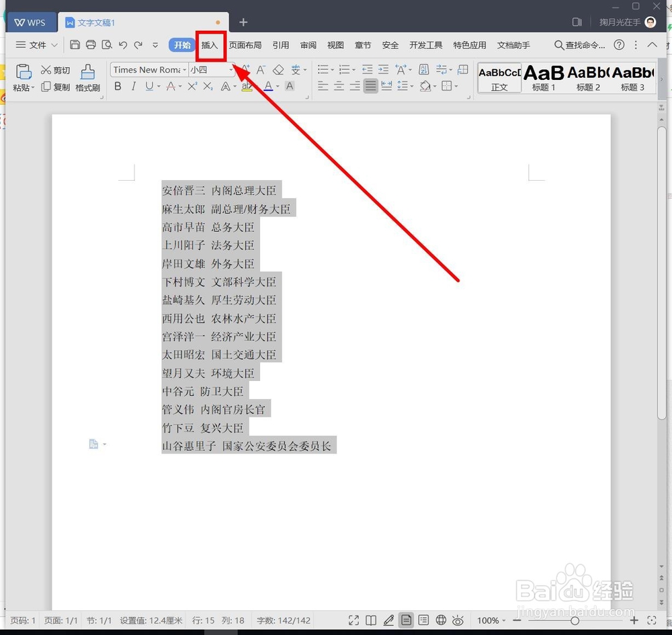Shrink font size with the A- icon

pos(261,70)
